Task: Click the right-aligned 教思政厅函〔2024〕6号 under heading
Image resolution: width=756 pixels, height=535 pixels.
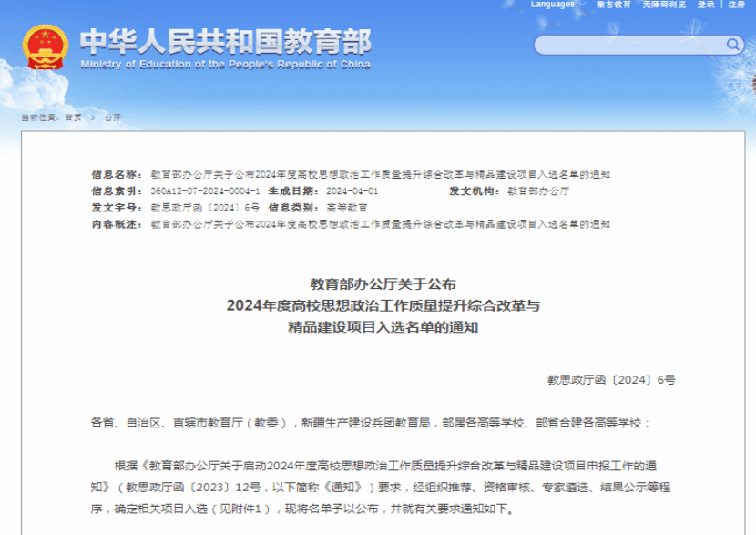Action: (611, 380)
